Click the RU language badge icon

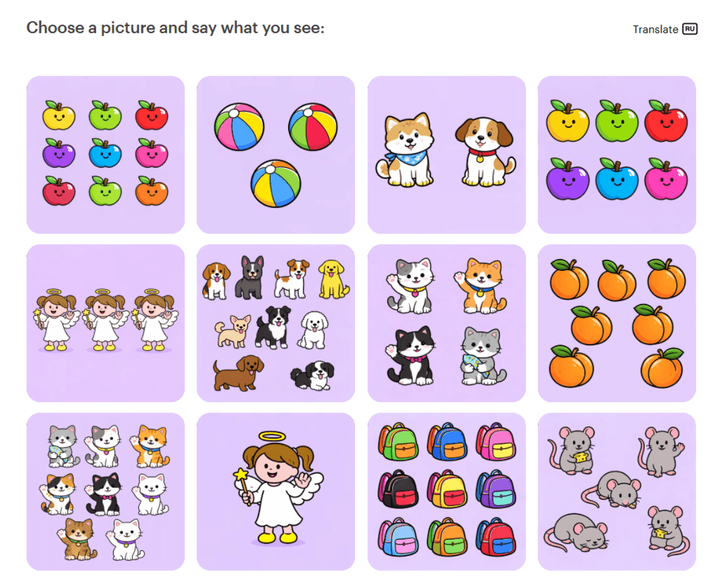click(690, 29)
